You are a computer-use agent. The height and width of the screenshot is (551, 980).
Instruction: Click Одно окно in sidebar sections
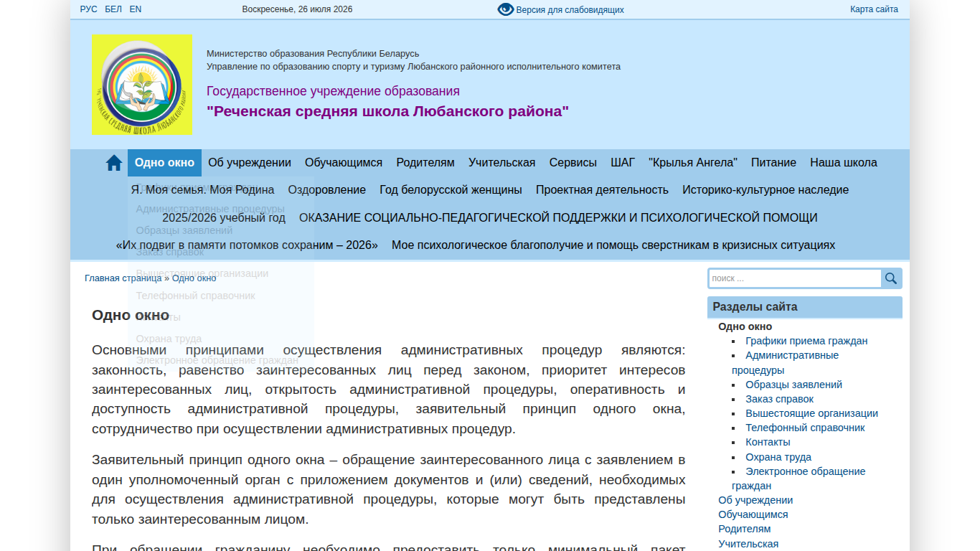[x=745, y=326]
